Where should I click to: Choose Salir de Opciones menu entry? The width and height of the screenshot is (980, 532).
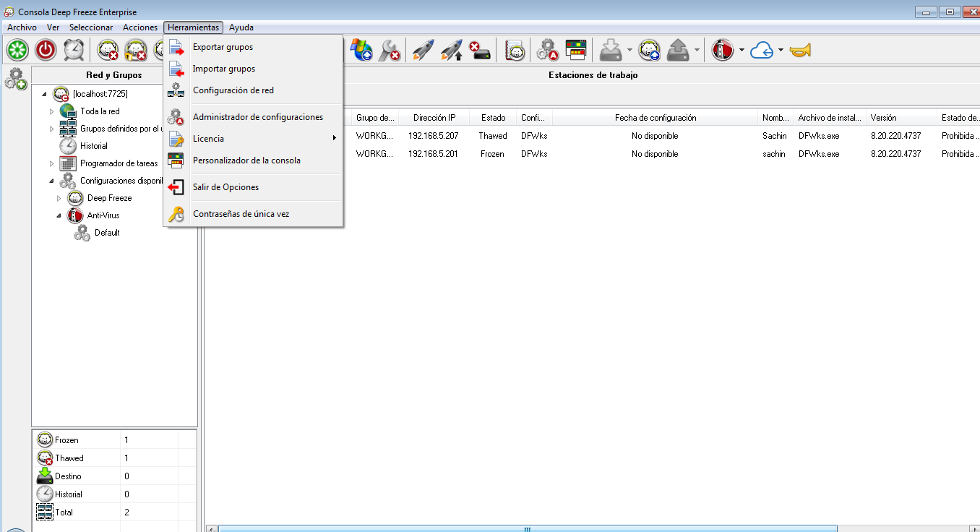[x=254, y=187]
